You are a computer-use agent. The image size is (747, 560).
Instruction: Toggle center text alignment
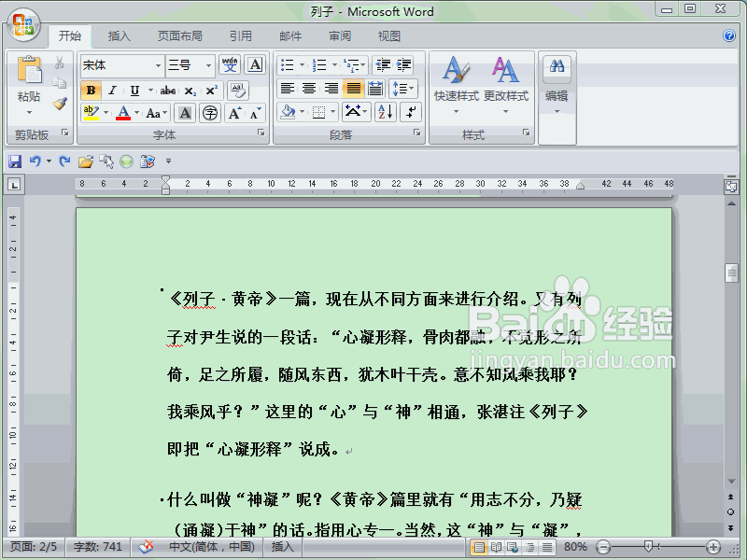pos(309,88)
